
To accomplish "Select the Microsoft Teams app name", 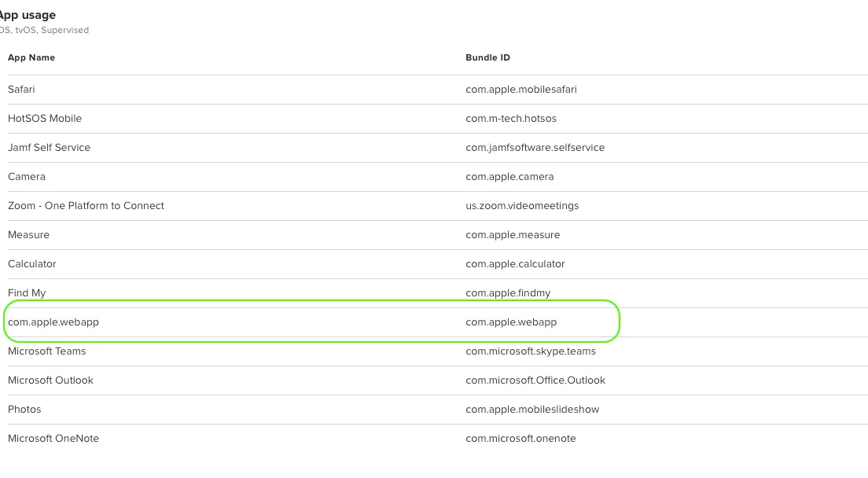I will [46, 351].
